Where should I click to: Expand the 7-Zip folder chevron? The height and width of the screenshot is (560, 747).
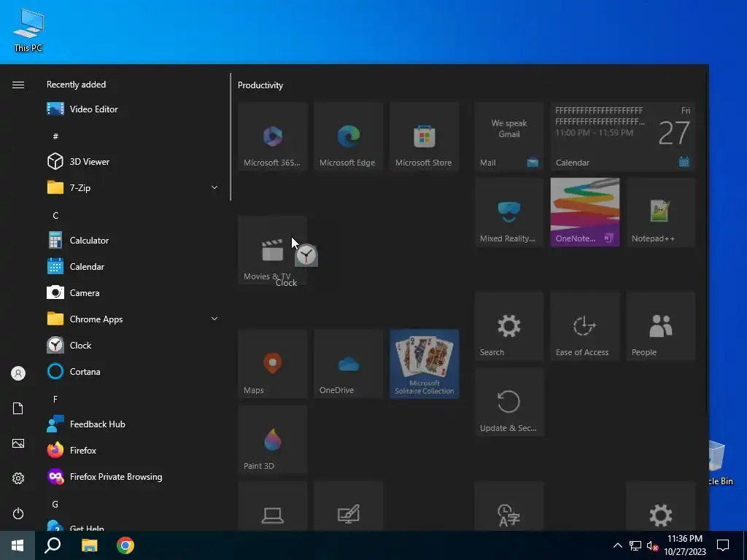pyautogui.click(x=214, y=187)
